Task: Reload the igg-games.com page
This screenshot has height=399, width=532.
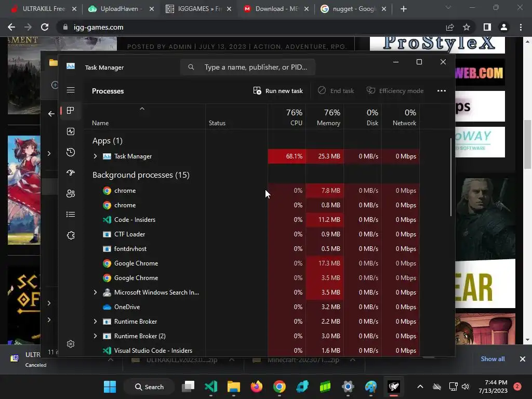Action: tap(45, 27)
